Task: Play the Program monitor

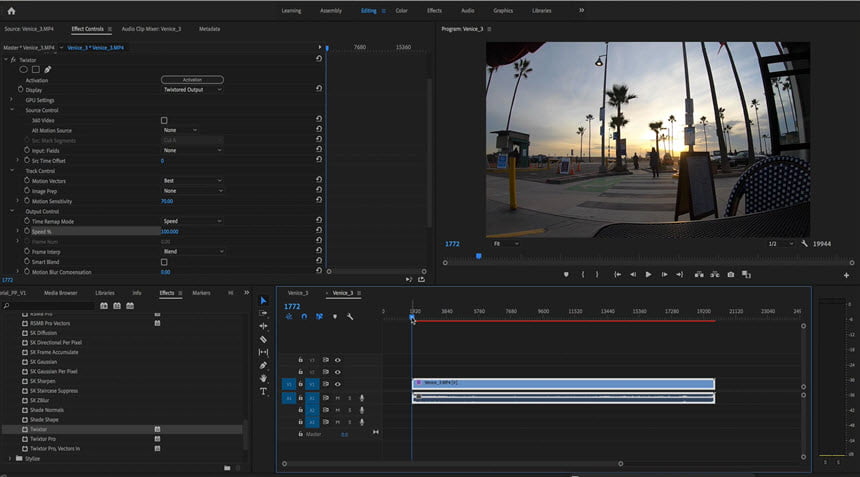Action: tap(648, 275)
